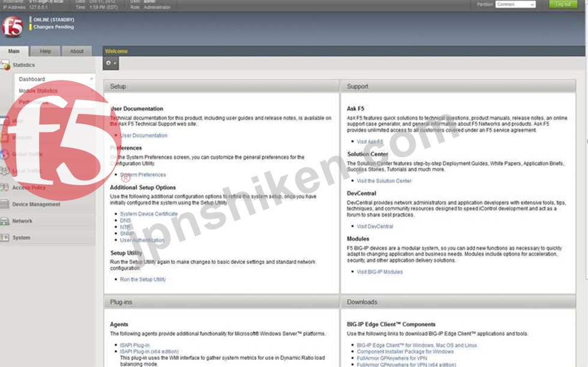
Task: Download BIG-IP Edge Client for Windows, Mac OS and Linux
Action: click(417, 345)
